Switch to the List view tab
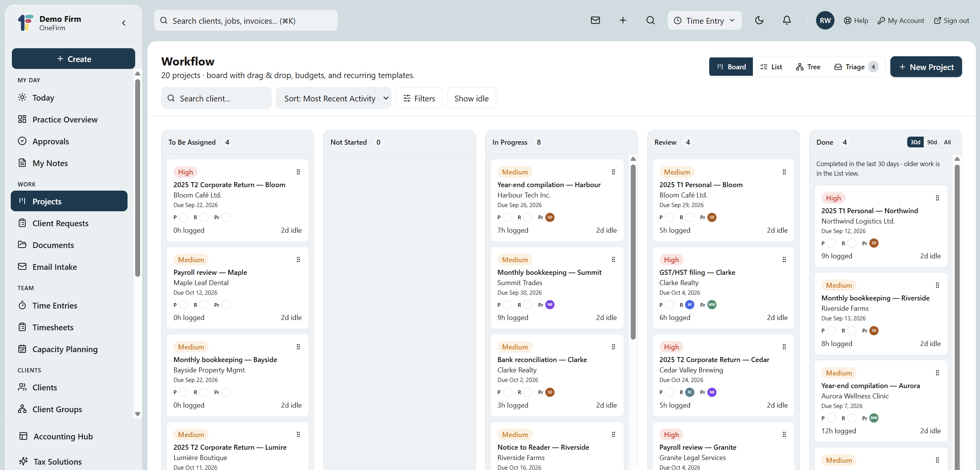 pos(771,67)
